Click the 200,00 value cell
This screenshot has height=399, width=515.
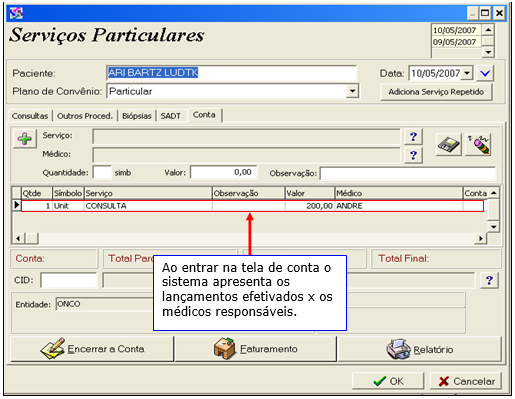[x=310, y=206]
